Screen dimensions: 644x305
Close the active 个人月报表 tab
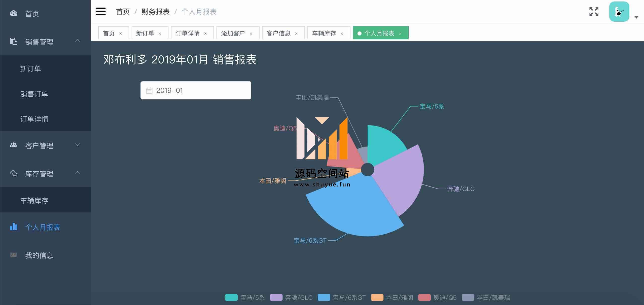tap(400, 33)
